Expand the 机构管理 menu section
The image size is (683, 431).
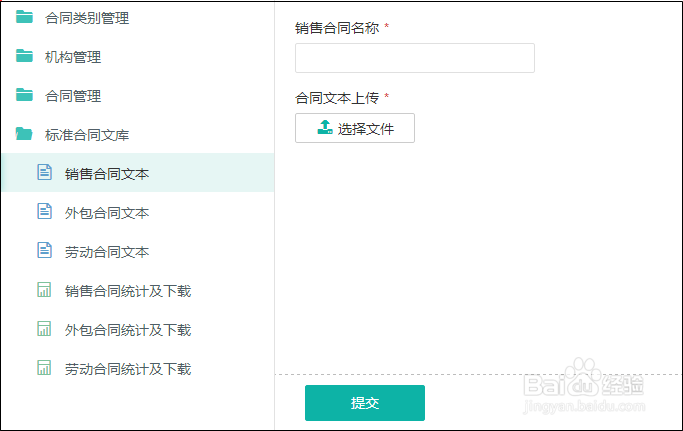click(73, 57)
